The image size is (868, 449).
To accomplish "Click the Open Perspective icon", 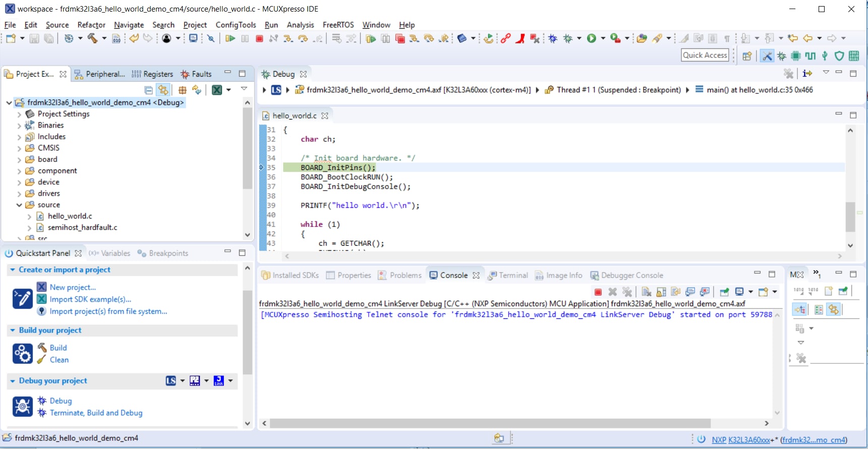I will [x=747, y=56].
